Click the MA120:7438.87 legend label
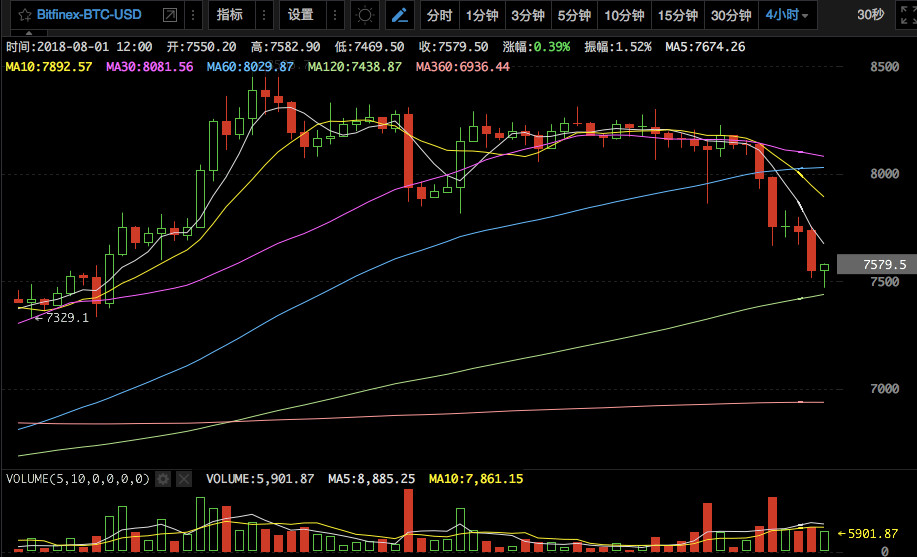Viewport: 917px width, 557px height. [355, 67]
